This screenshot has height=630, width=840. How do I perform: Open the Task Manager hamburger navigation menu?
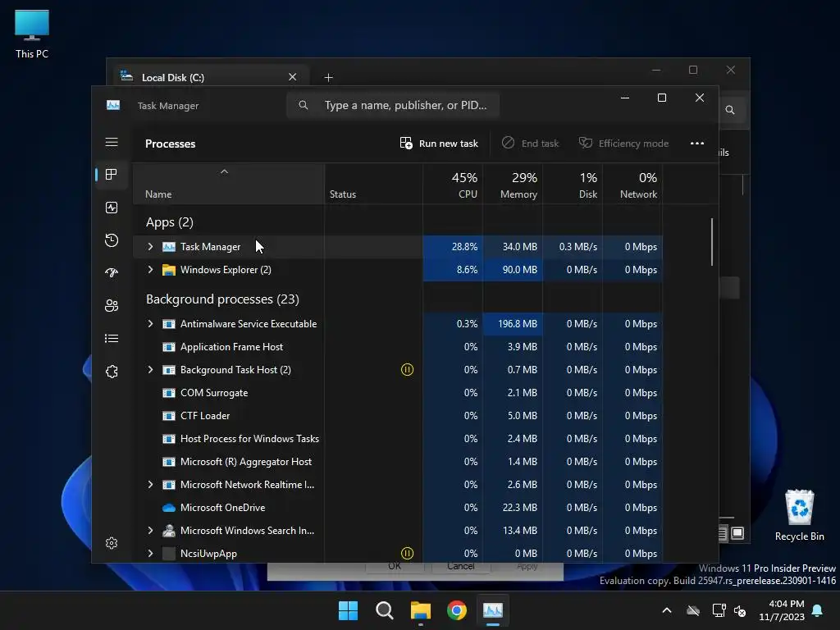112,142
